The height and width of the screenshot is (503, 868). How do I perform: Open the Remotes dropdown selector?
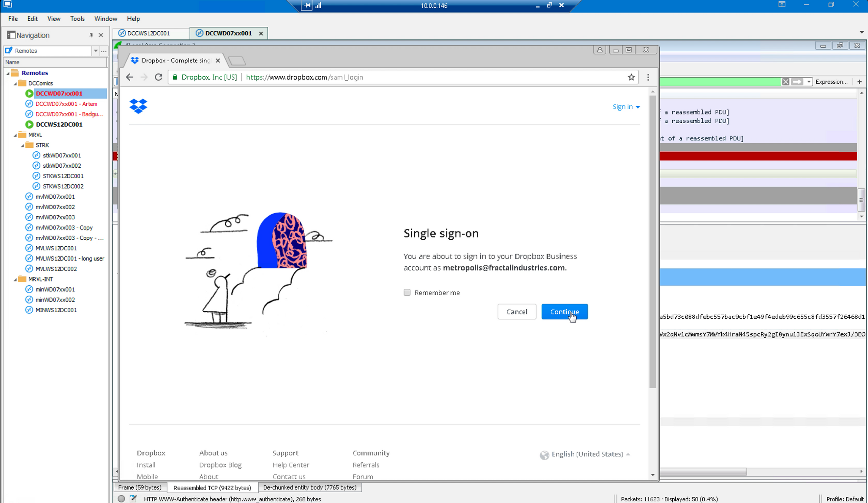tap(95, 51)
